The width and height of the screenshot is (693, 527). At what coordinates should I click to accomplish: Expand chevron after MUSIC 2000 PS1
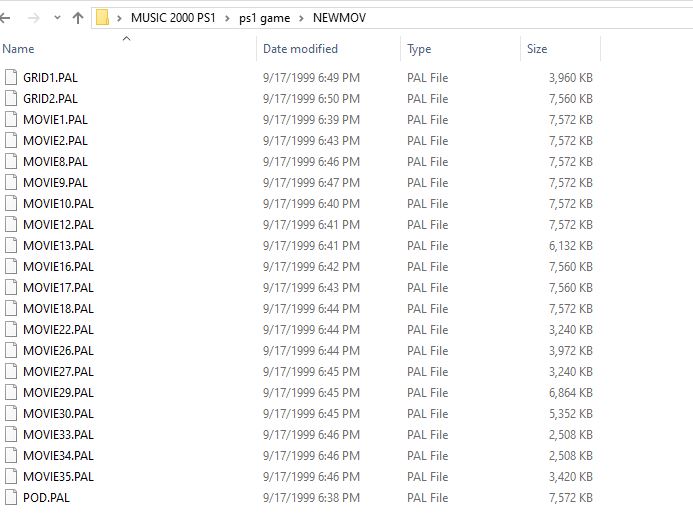click(227, 19)
